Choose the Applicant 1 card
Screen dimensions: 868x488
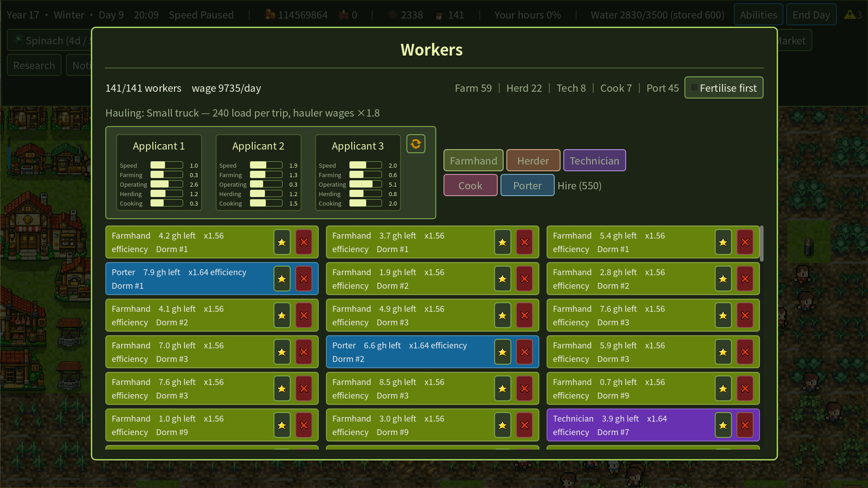[x=159, y=173]
